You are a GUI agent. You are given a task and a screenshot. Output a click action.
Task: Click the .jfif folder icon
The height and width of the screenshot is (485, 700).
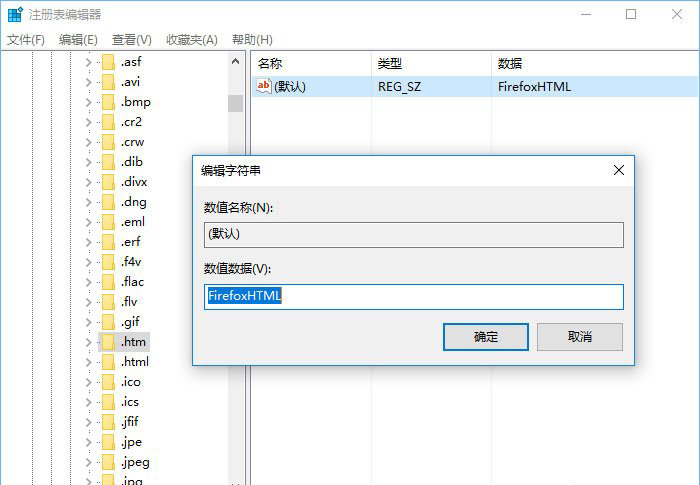pyautogui.click(x=108, y=422)
